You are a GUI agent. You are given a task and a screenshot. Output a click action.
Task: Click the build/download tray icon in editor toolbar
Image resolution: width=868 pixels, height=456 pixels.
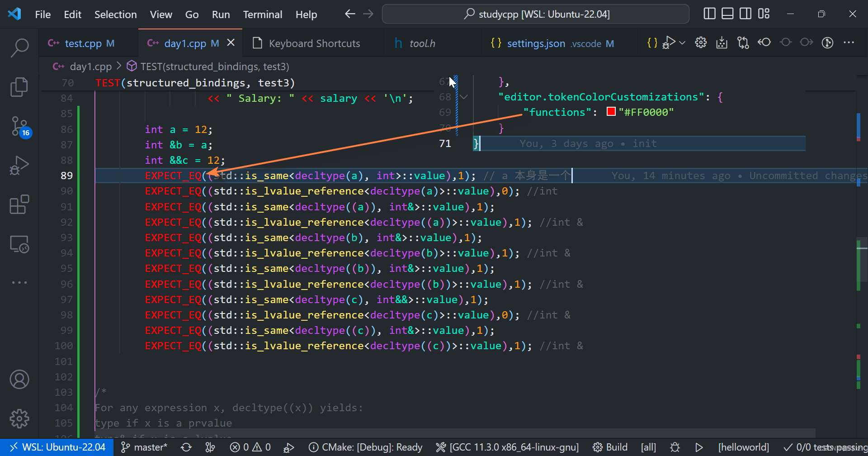pos(722,43)
